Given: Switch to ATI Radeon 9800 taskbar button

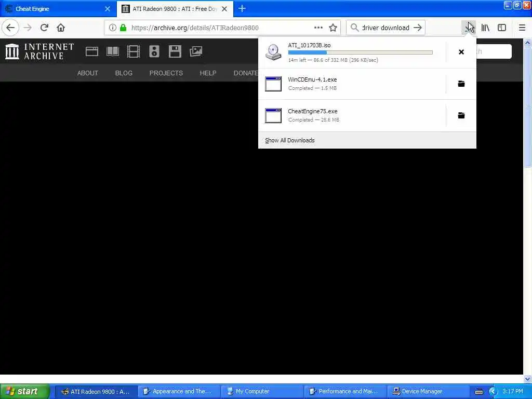Looking at the screenshot, I should (96, 392).
